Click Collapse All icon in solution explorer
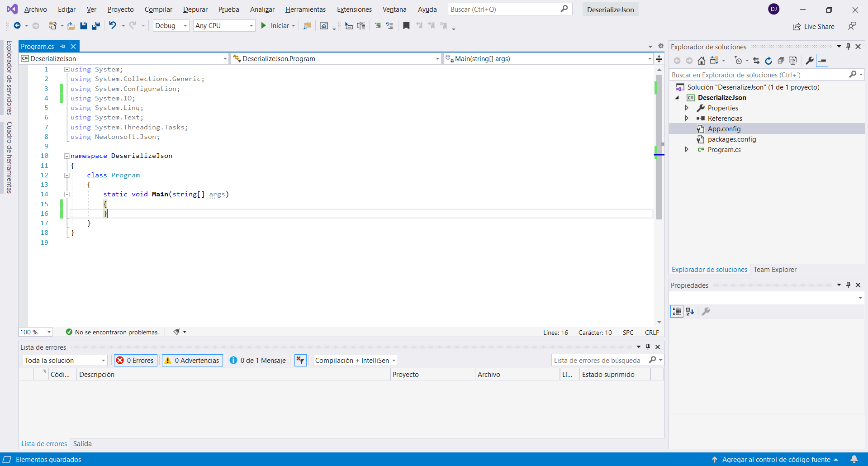The height and width of the screenshot is (466, 868). pos(780,61)
